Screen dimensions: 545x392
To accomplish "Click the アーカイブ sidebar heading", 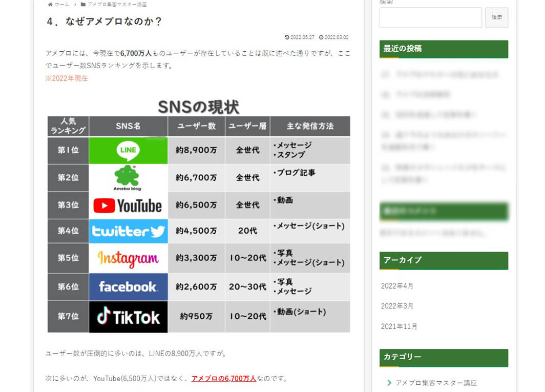I will coord(444,260).
